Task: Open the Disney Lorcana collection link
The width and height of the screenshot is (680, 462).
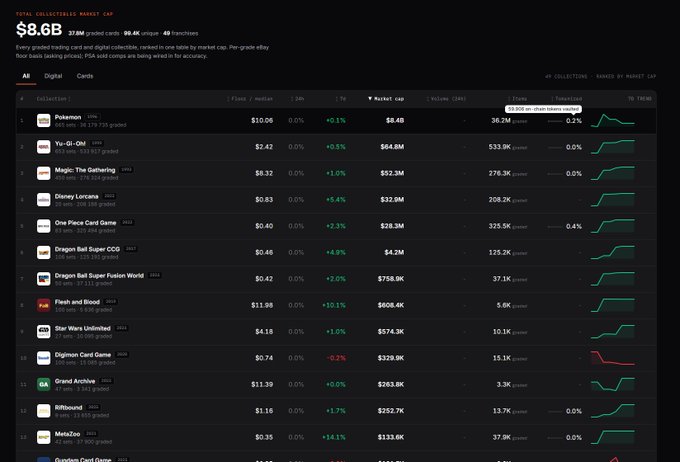Action: [x=76, y=197]
